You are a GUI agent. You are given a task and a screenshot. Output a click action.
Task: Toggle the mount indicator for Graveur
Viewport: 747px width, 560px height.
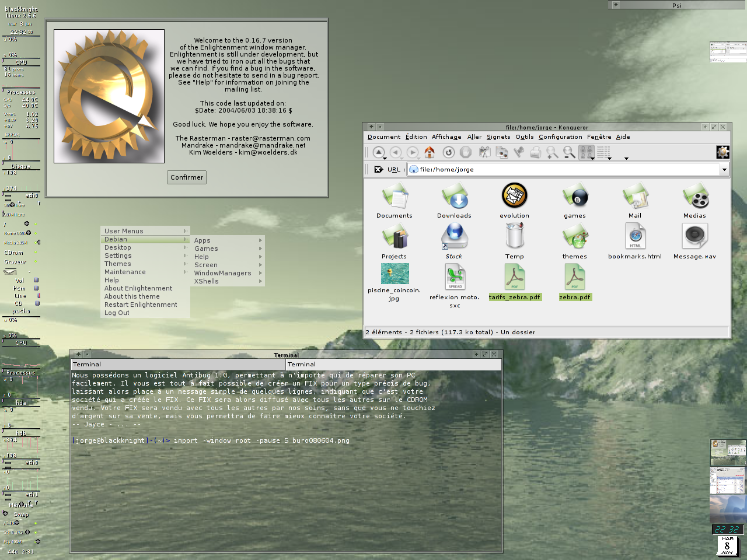[36, 262]
